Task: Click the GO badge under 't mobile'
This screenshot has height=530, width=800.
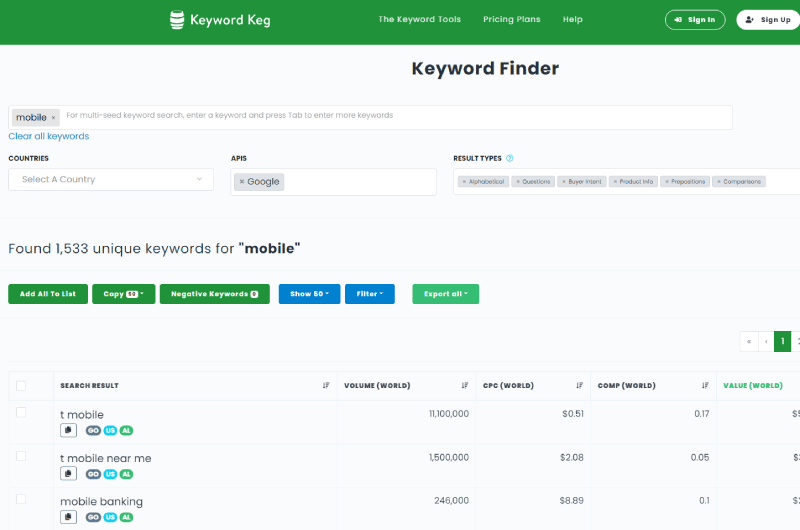Action: [x=93, y=431]
